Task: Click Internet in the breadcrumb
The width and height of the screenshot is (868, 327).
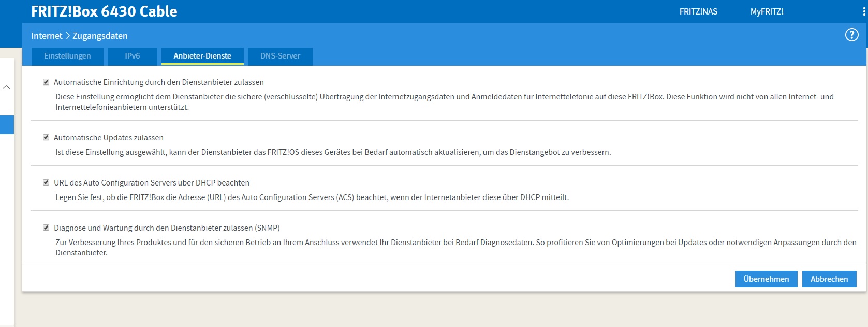Action: [47, 36]
